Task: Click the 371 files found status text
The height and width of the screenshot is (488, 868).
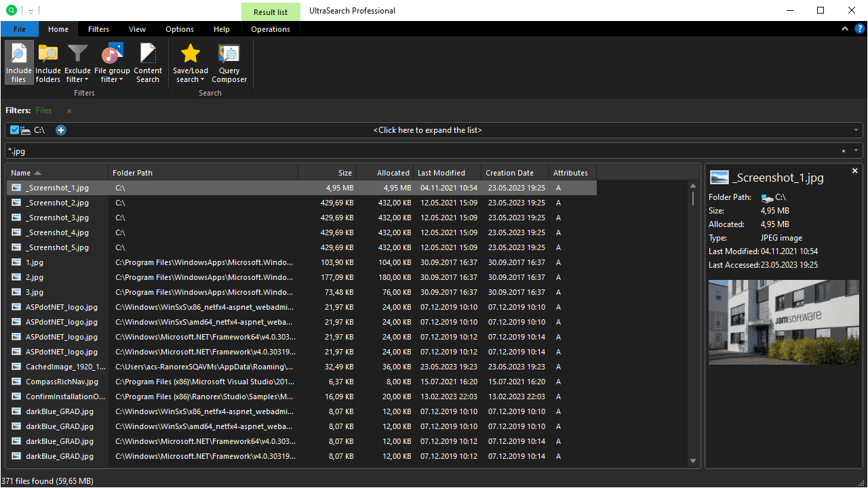Action: pos(47,481)
